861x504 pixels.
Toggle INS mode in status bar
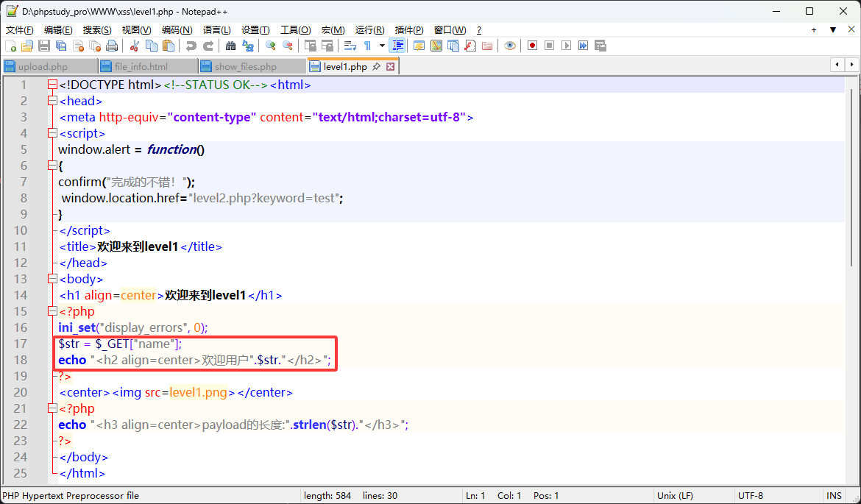pyautogui.click(x=834, y=495)
